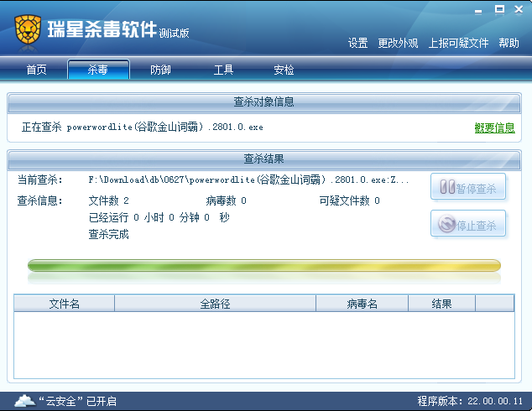Minimize the Rising antivirus window
The image size is (532, 411).
coord(478,10)
